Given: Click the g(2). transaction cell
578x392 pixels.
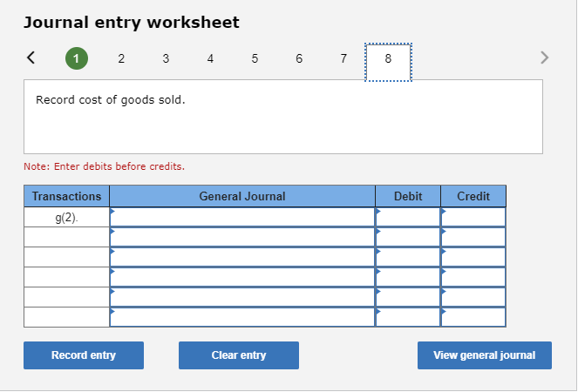Looking at the screenshot, I should (67, 217).
